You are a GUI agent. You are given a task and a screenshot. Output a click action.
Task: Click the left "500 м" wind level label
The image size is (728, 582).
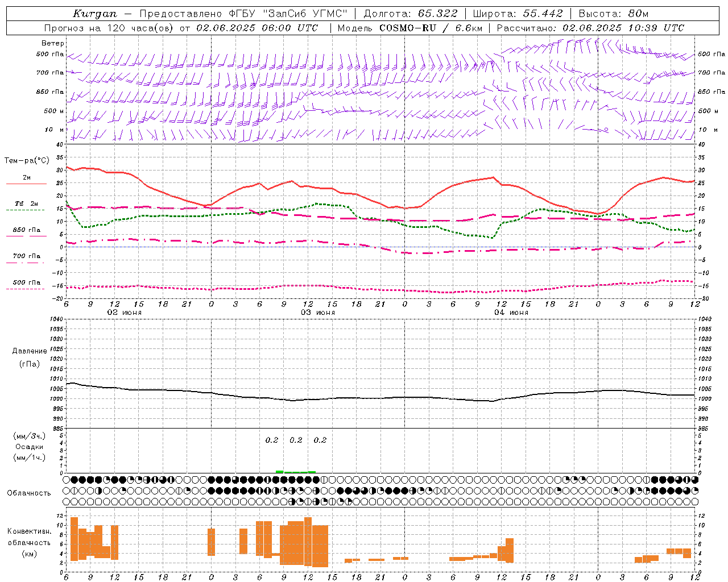pyautogui.click(x=54, y=111)
